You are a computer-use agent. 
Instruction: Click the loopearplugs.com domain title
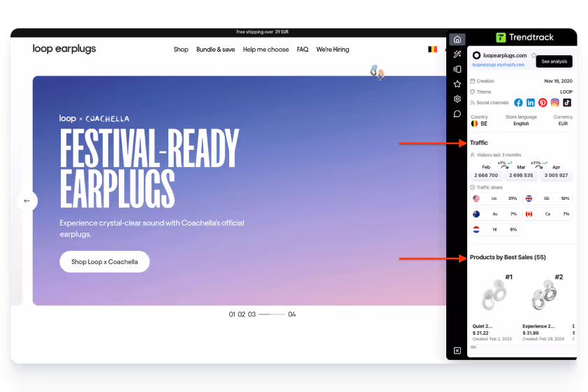pyautogui.click(x=505, y=55)
